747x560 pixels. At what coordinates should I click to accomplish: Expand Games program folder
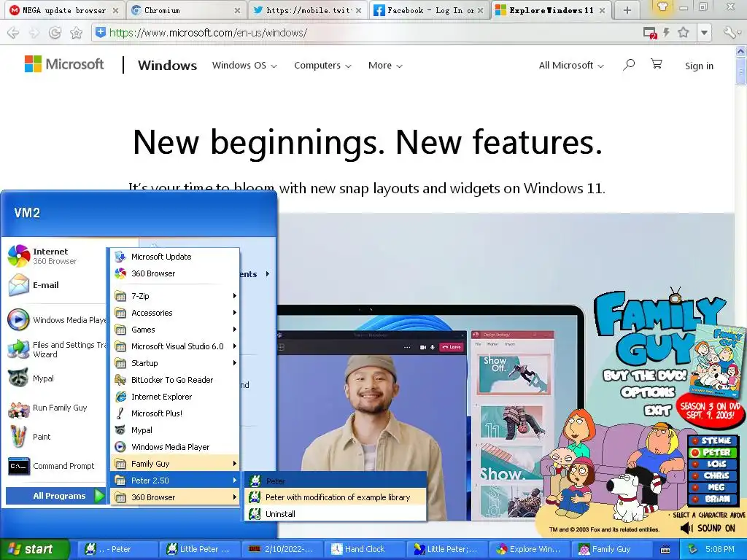coord(175,330)
